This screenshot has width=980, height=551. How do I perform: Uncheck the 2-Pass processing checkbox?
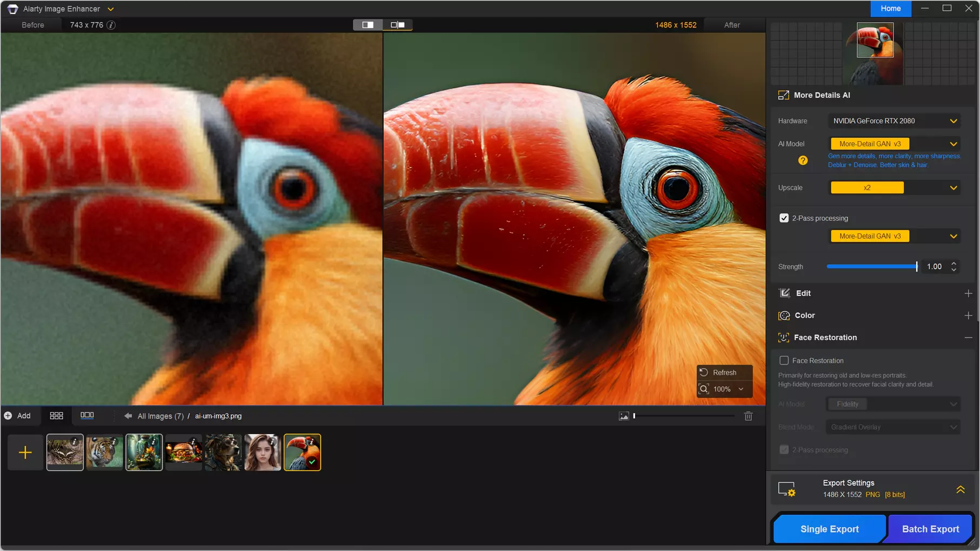tap(784, 218)
